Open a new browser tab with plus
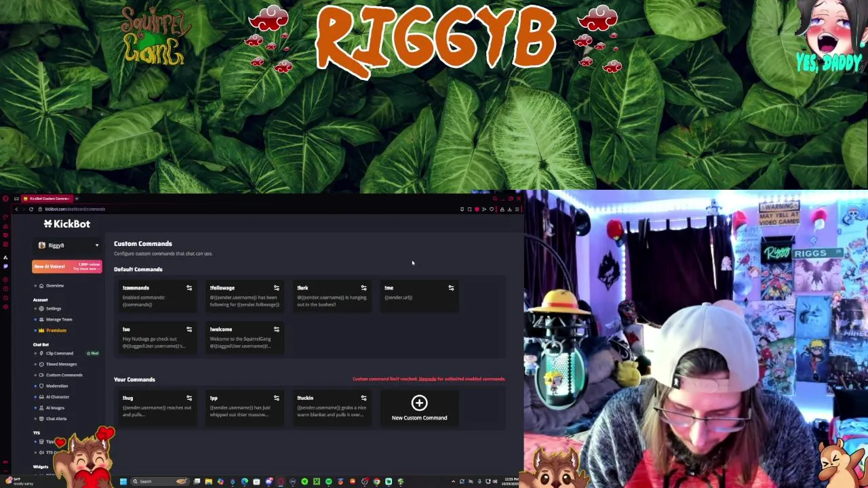The image size is (868, 488). (77, 199)
